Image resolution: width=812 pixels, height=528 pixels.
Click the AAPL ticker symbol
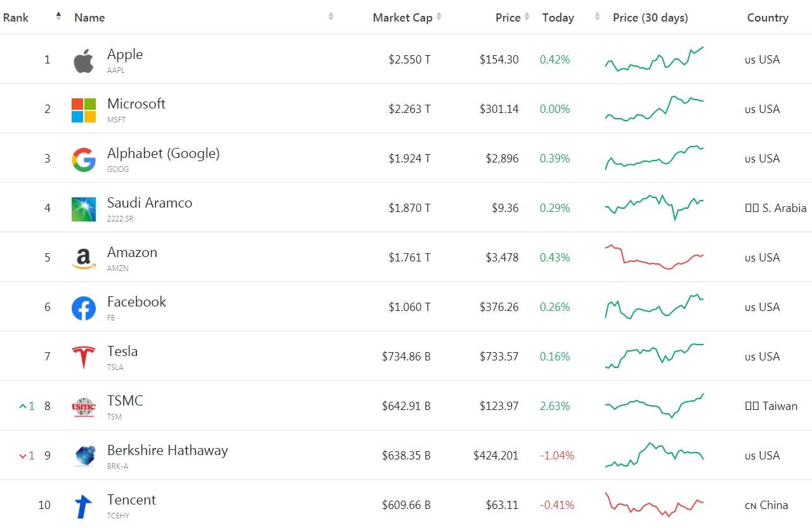point(116,70)
